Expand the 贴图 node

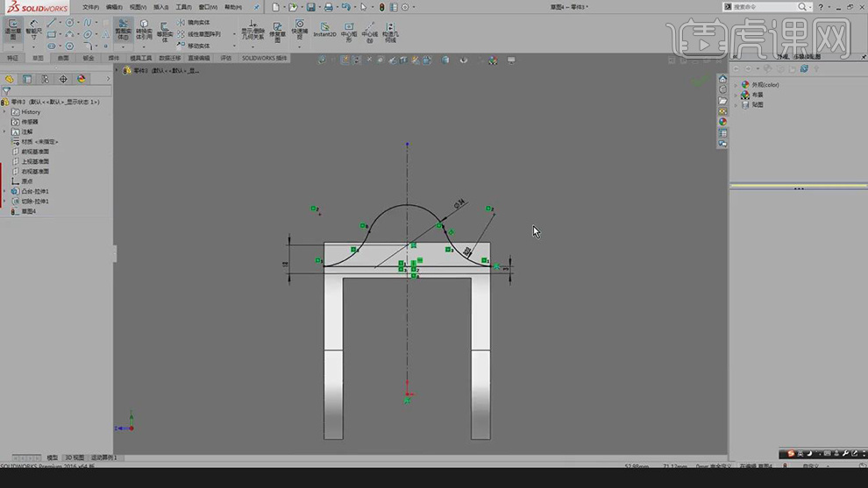click(736, 104)
